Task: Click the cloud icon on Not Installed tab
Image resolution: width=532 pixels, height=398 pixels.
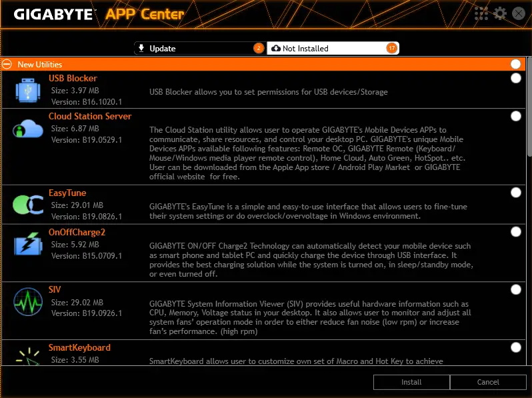Action: point(276,48)
